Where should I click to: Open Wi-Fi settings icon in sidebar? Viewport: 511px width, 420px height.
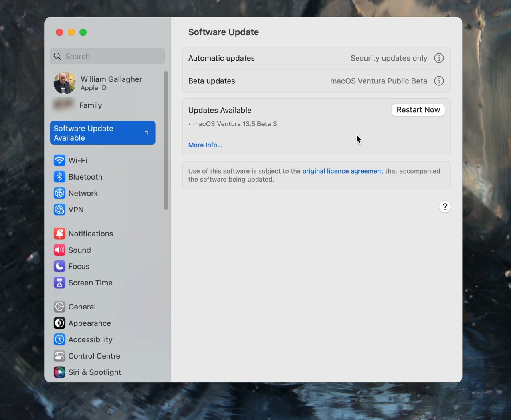(59, 160)
